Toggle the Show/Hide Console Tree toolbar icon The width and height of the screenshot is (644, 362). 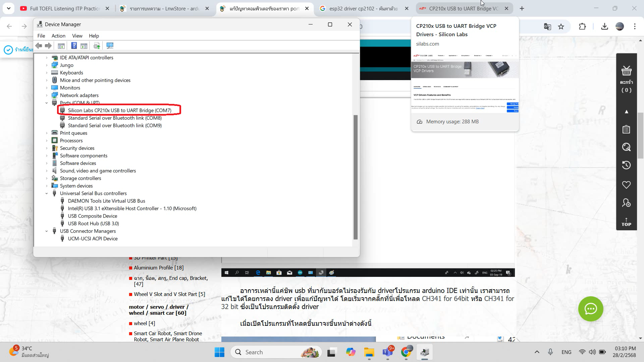[61, 46]
